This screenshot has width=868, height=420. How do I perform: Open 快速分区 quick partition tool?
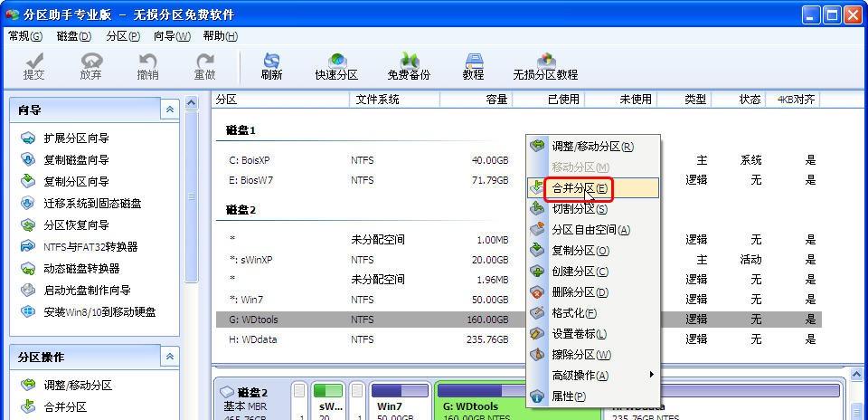point(336,66)
